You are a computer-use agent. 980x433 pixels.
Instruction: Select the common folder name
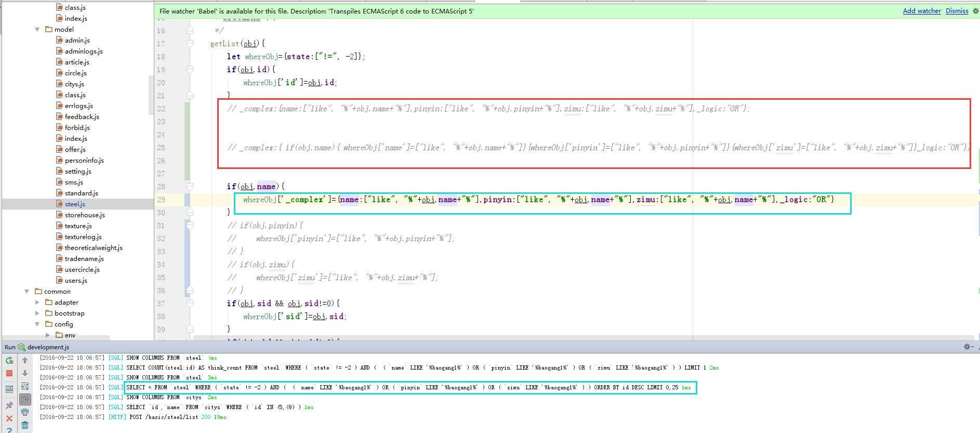(x=57, y=292)
